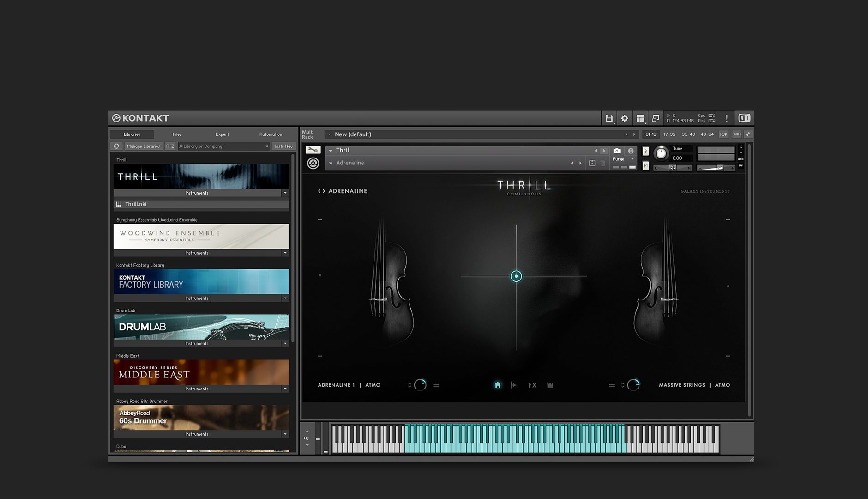Open the save disk icon menu
This screenshot has height=499, width=868.
click(609, 118)
